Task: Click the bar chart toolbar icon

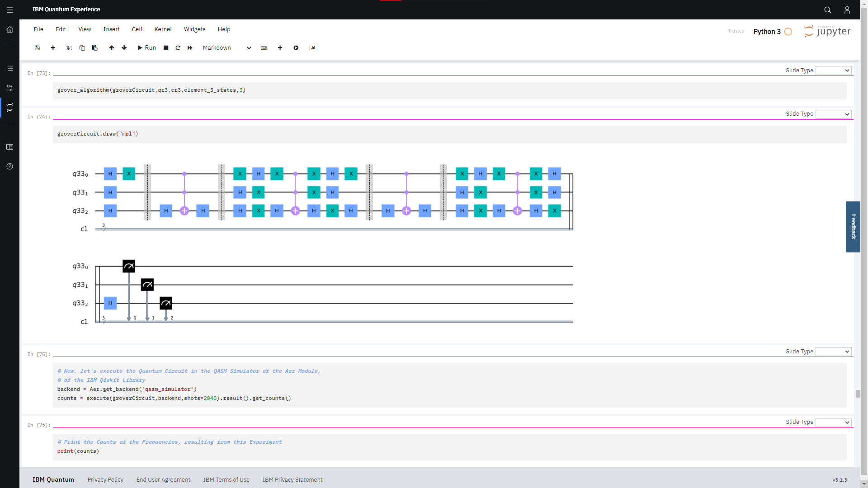Action: point(312,48)
